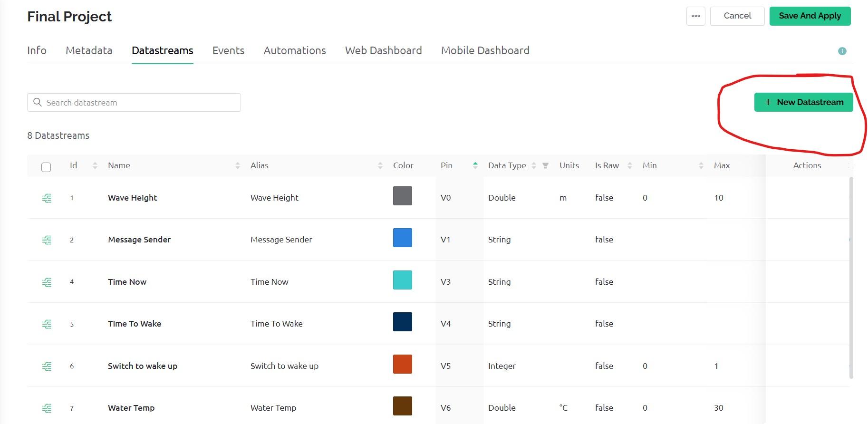This screenshot has width=868, height=424.
Task: Switch to the Events tab
Action: pyautogui.click(x=228, y=50)
